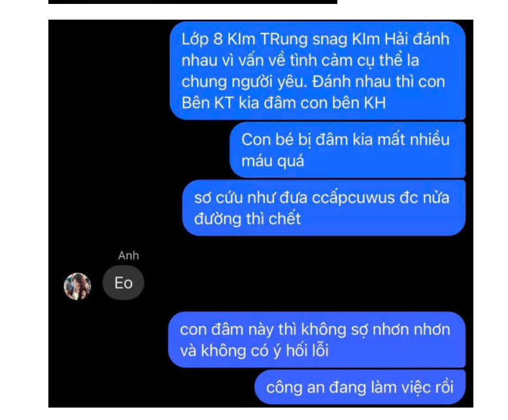Click the words 'máu quá' in second bubble

pyautogui.click(x=273, y=162)
